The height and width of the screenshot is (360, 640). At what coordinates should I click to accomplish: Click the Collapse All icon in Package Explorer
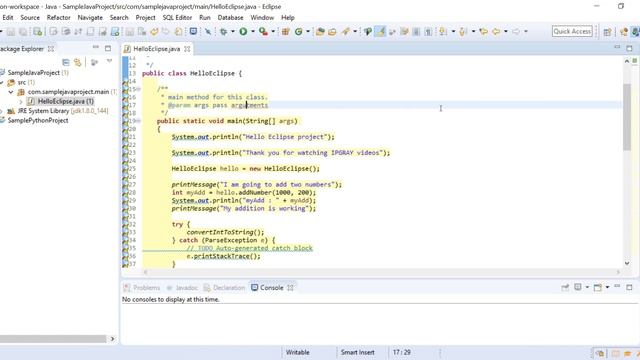coord(65,62)
